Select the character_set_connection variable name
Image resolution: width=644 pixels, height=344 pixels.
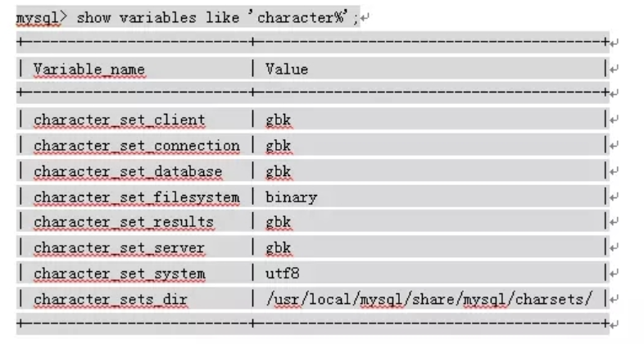(x=137, y=146)
